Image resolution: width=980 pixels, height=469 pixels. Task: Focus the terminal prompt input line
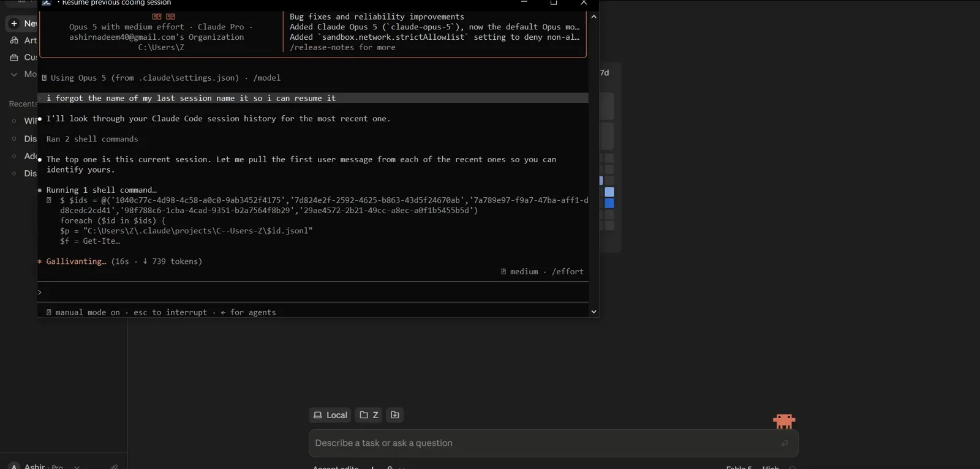313,292
